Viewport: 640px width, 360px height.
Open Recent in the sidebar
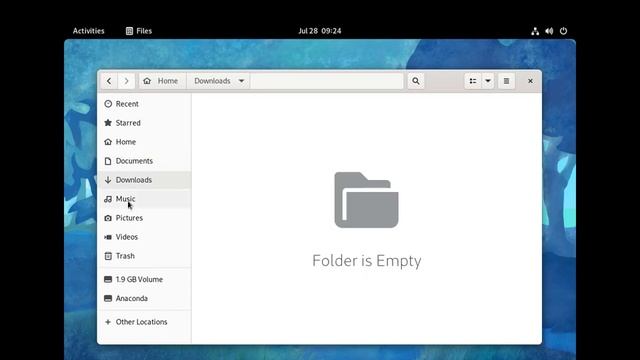click(127, 104)
